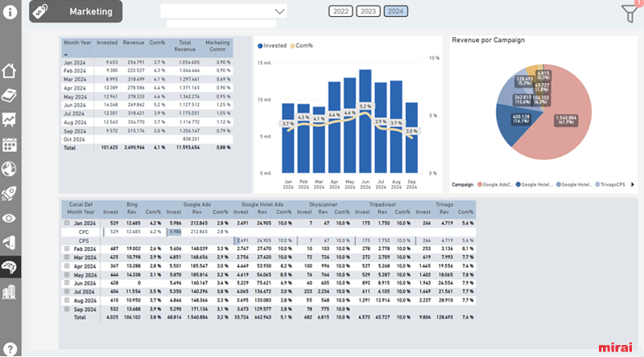The width and height of the screenshot is (644, 357).
Task: Open the presentation chart icon in the sidebar
Action: (x=9, y=120)
